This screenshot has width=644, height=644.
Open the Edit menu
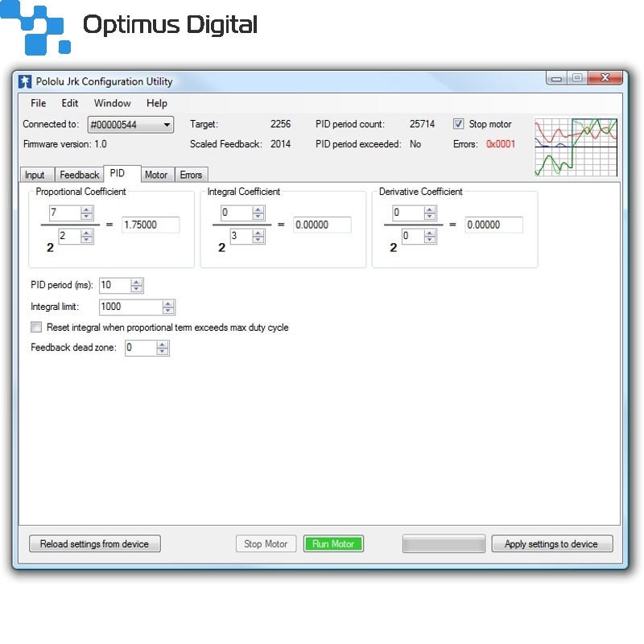(x=70, y=103)
